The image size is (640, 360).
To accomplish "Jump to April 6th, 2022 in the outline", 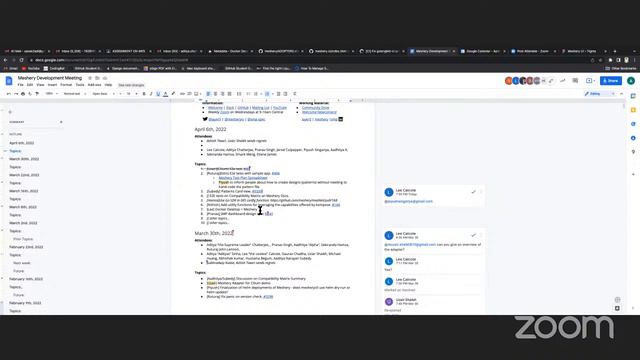I will pos(22,143).
